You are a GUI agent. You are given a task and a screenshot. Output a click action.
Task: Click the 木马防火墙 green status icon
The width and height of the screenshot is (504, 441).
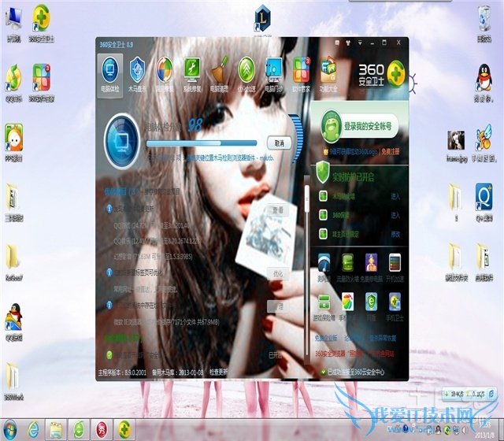click(x=323, y=196)
